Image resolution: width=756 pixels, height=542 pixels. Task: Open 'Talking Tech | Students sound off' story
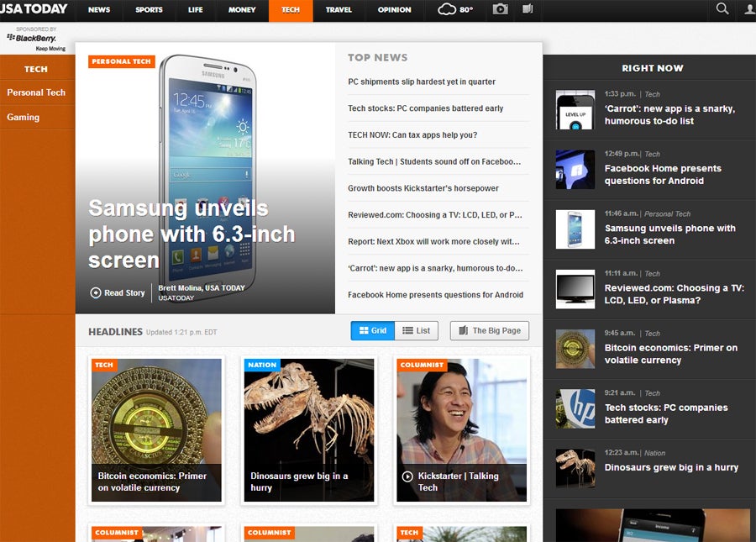434,161
